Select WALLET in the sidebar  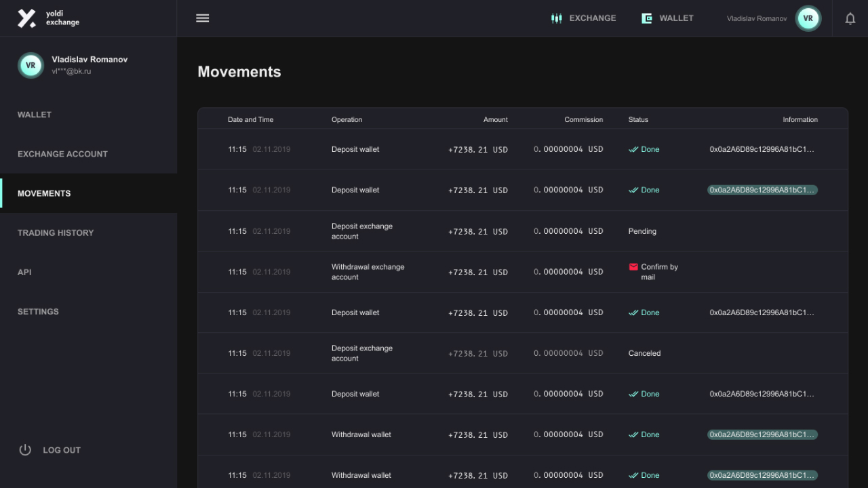[x=35, y=115]
